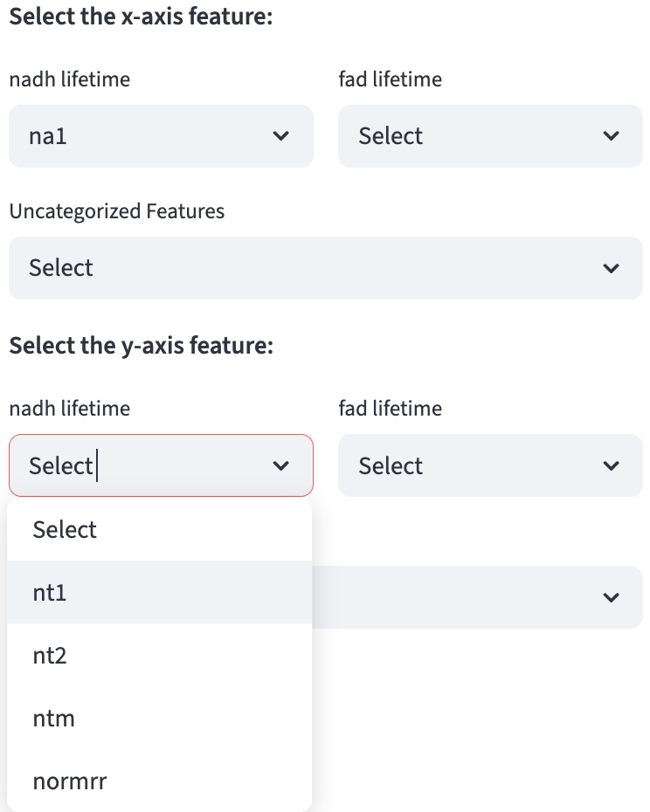Click the x-axis Uncategorized Features label

tap(117, 211)
